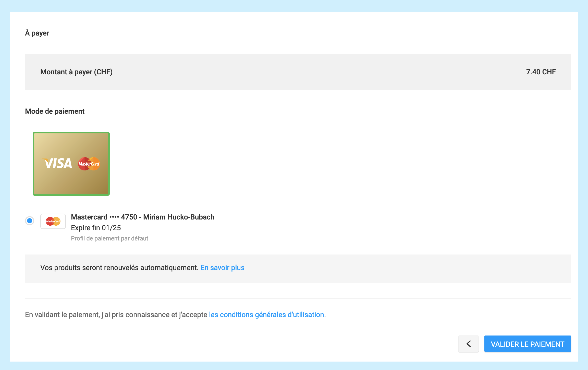Click the Mode de paiement heading
The height and width of the screenshot is (370, 588).
click(x=55, y=111)
